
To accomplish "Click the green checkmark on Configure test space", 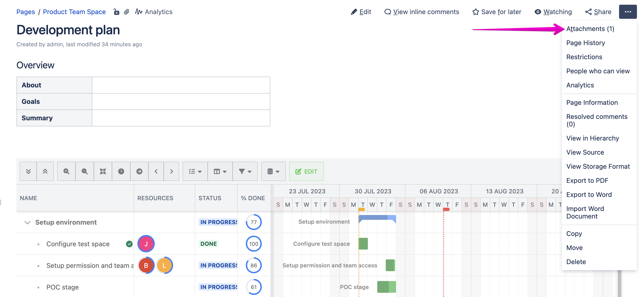I will click(x=130, y=244).
